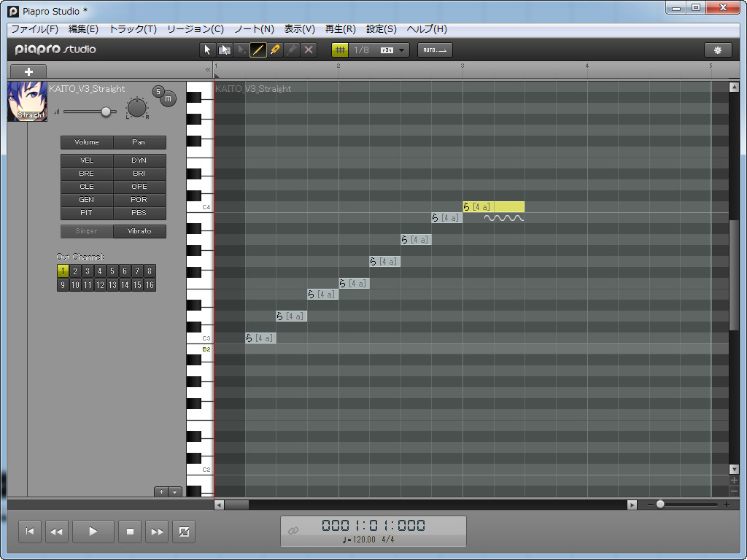Expand the DYN parameter lane

(x=139, y=160)
